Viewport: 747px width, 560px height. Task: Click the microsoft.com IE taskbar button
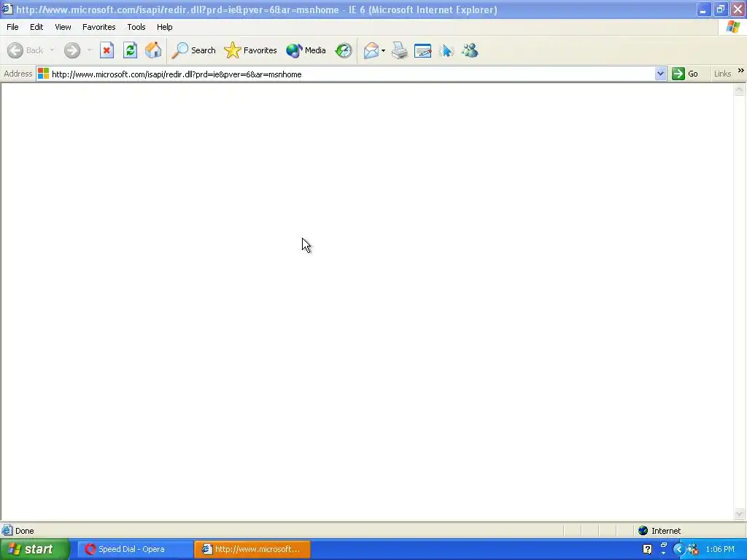pyautogui.click(x=252, y=550)
